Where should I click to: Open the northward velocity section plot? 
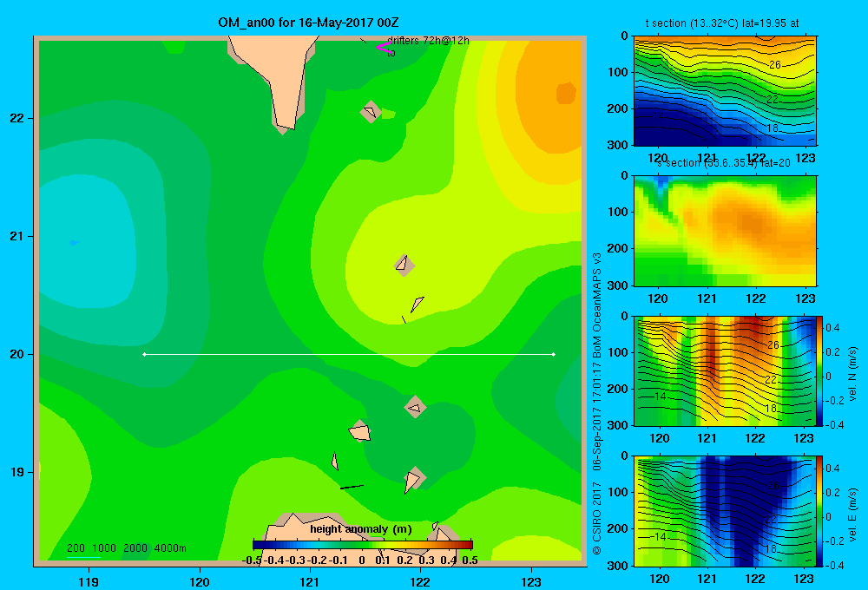(x=725, y=370)
